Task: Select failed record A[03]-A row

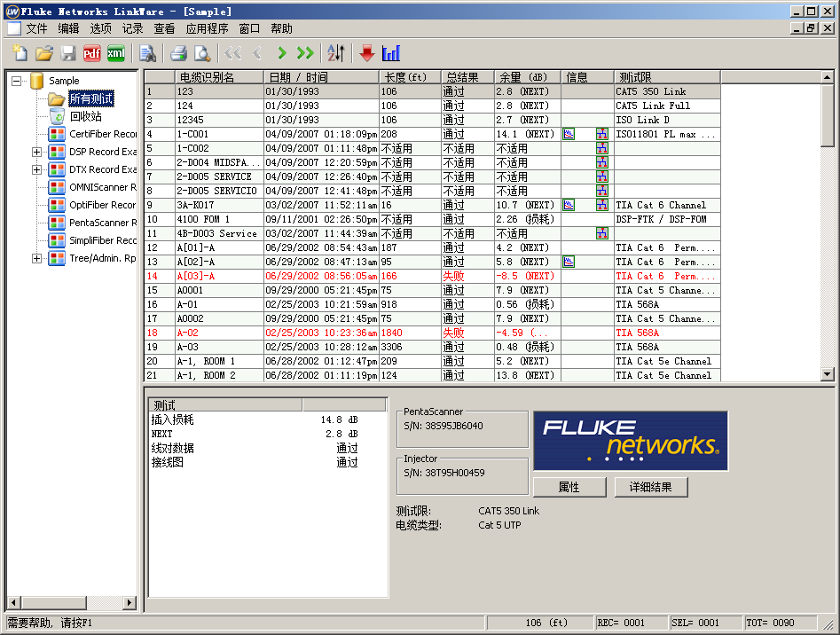Action: pos(432,277)
